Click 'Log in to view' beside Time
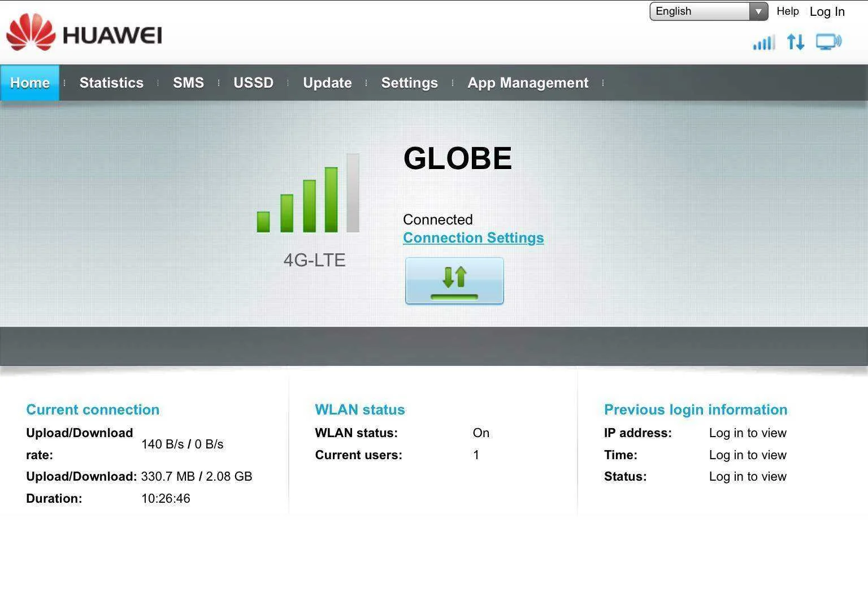 pyautogui.click(x=748, y=455)
